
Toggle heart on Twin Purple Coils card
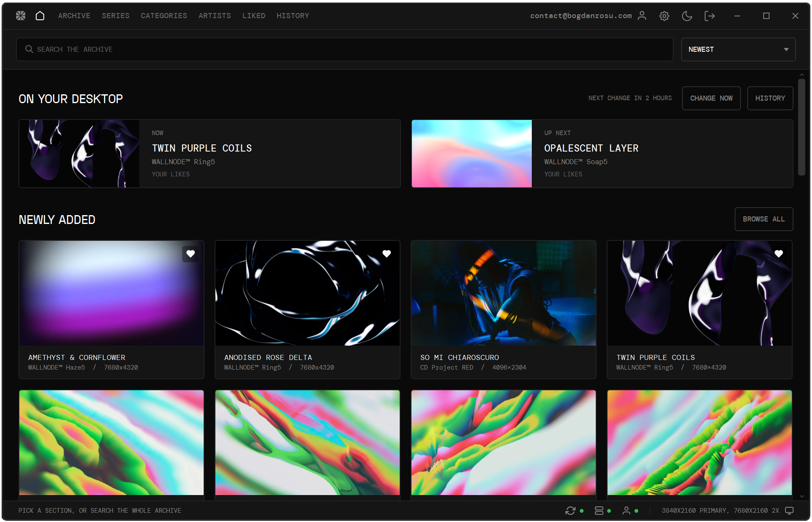[779, 254]
